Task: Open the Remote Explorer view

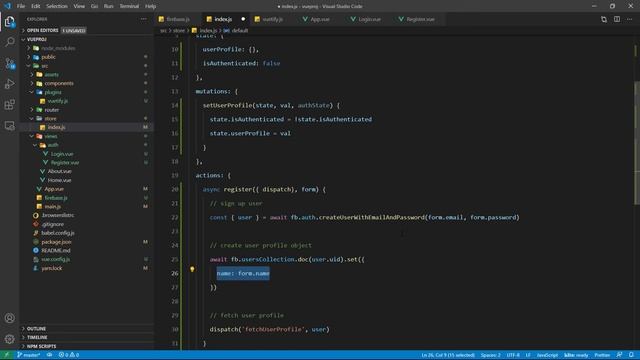Action: [x=9, y=125]
